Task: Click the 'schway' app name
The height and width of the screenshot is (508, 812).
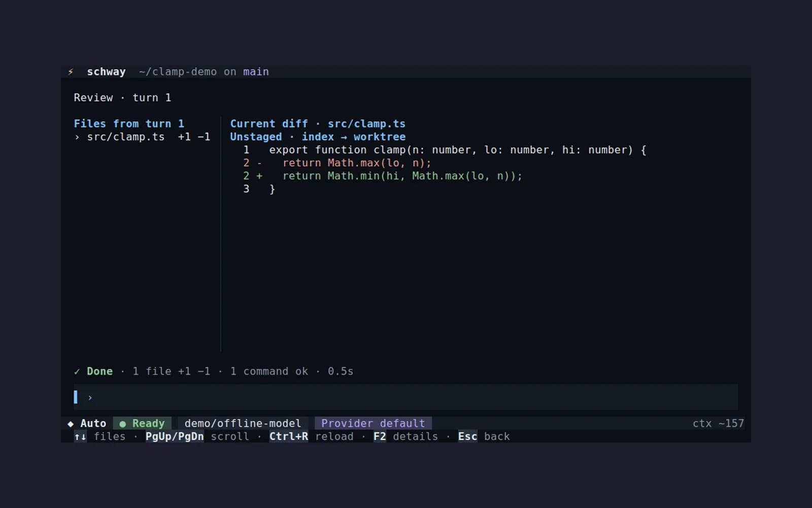Action: [106, 72]
